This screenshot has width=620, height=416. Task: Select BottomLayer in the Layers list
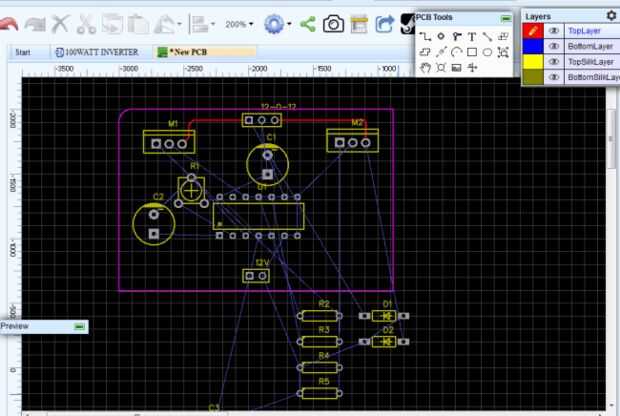click(590, 46)
